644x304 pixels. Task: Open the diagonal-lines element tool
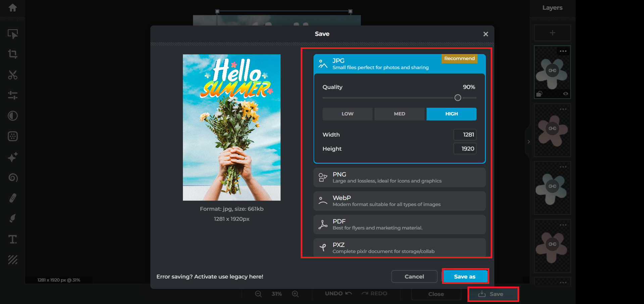tap(13, 260)
